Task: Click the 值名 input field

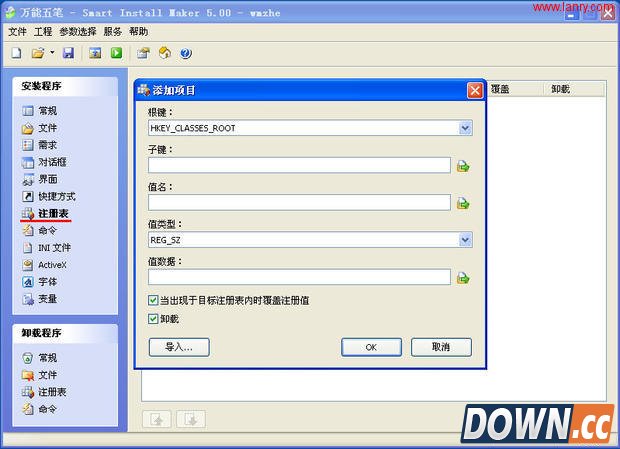Action: 299,202
